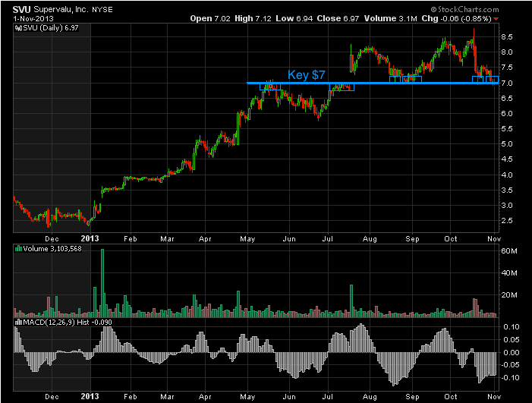Viewport: 532px width, 403px height.
Task: Click the Nov label on the price chart date axis
Action: 494,239
